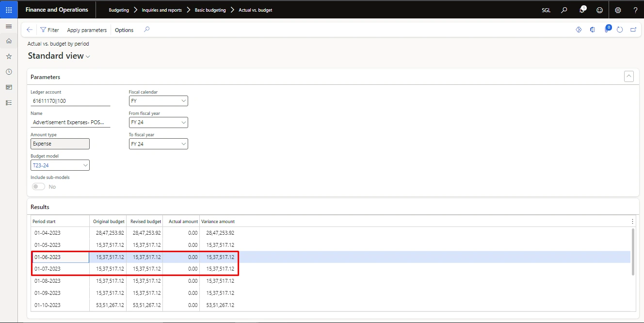Click action pane search magnifier
Screen dimensions: 644x323
click(147, 30)
